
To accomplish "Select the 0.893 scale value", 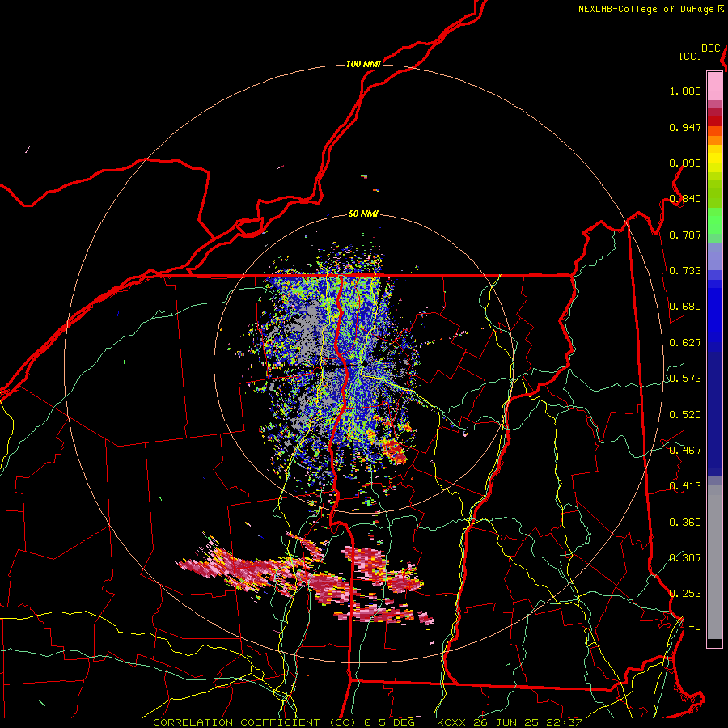I will [685, 163].
